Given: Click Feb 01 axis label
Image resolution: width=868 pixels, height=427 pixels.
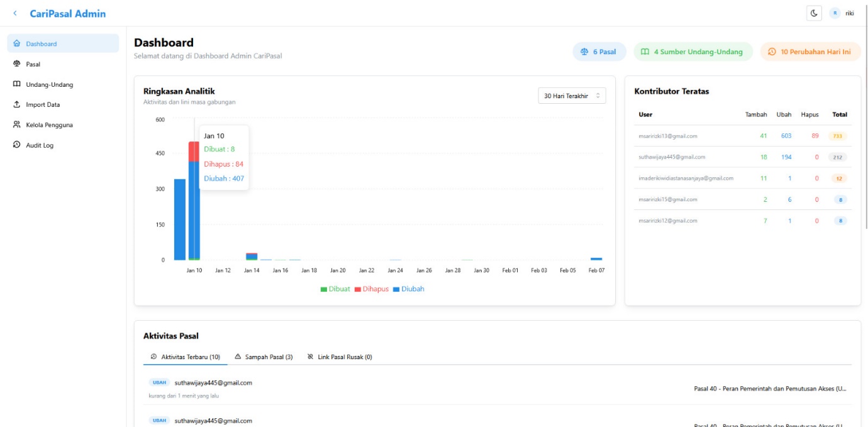Looking at the screenshot, I should point(510,270).
